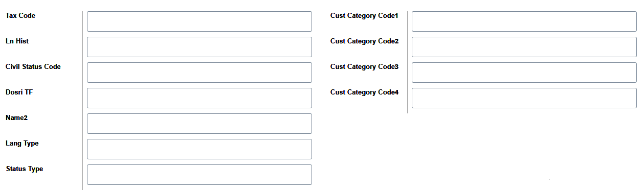
Task: Click the Dosri TF label text
Action: point(19,92)
